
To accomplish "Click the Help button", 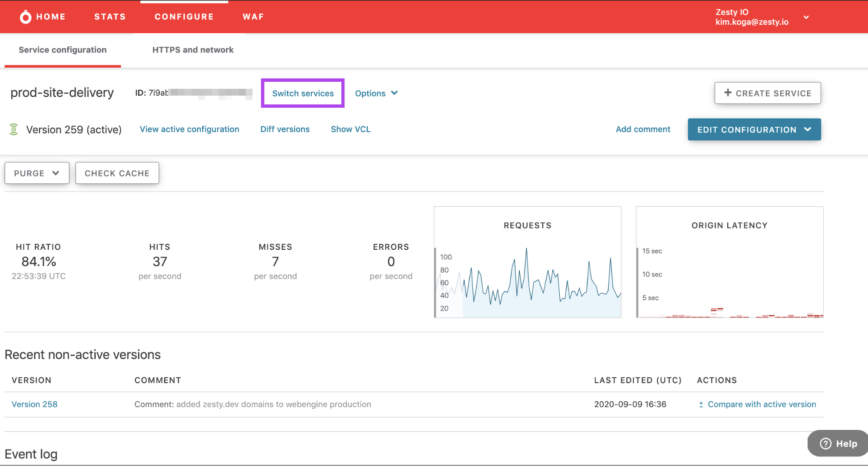I will (x=838, y=443).
